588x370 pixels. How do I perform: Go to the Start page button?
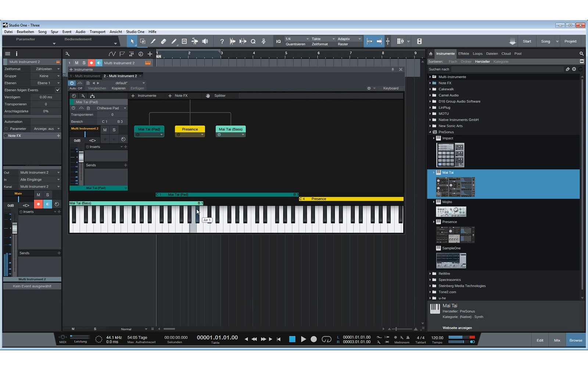[x=527, y=42]
